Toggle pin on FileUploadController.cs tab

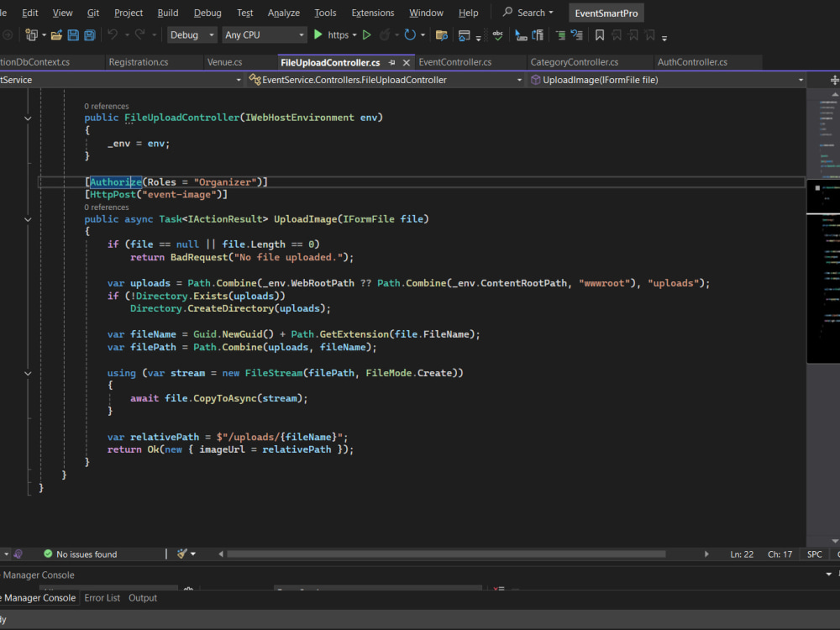pos(391,63)
